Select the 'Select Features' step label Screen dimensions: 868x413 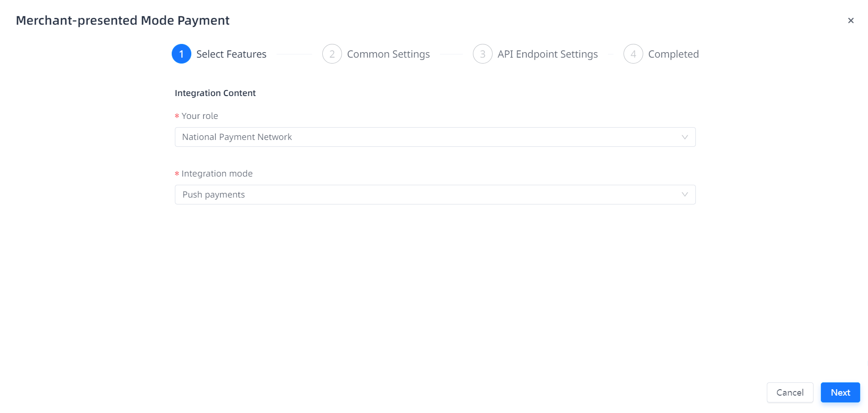tap(231, 54)
